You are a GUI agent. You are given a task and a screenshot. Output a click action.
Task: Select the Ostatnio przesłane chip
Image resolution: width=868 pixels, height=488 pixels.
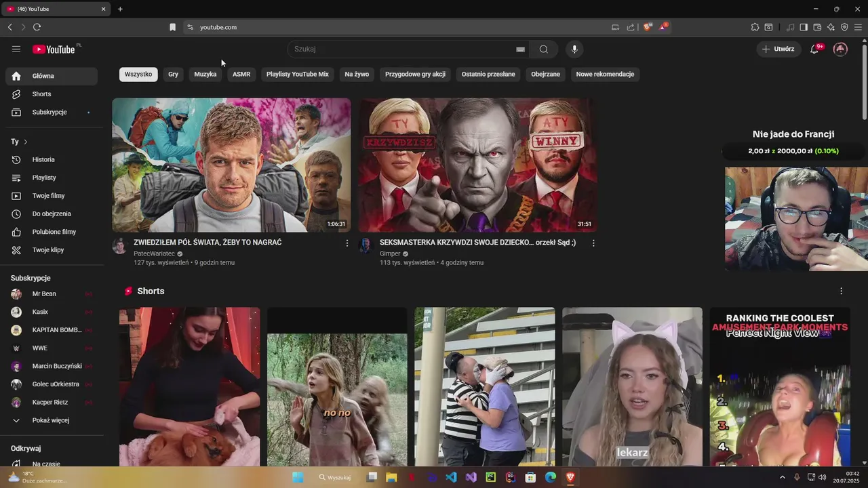tap(488, 74)
